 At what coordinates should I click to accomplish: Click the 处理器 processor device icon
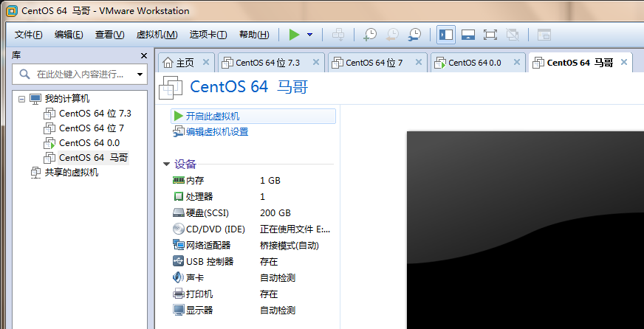[178, 196]
